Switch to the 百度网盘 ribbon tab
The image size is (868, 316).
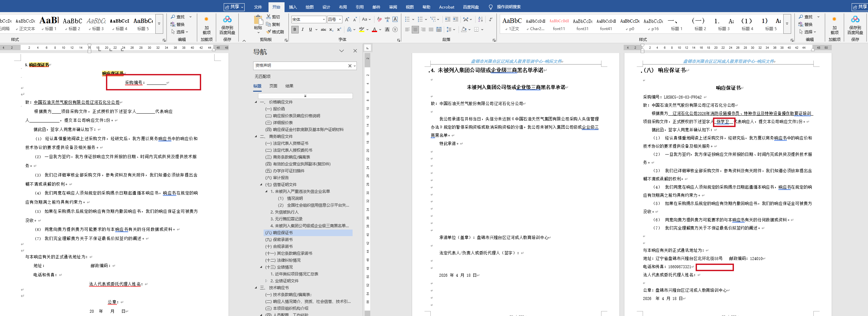(471, 7)
